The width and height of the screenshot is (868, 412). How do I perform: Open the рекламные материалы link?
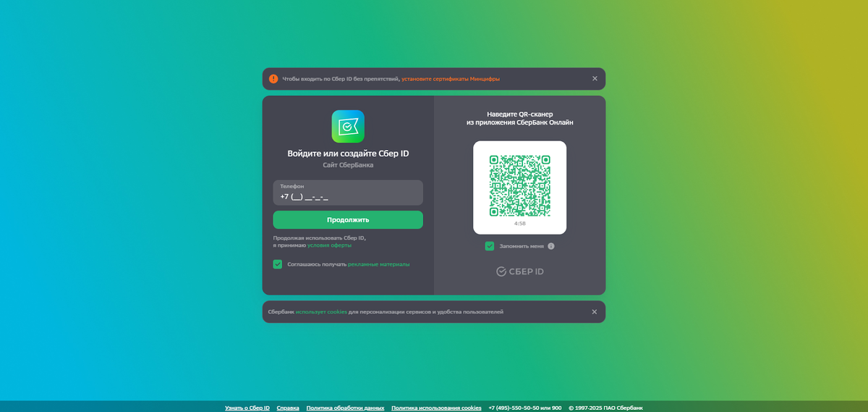click(378, 264)
